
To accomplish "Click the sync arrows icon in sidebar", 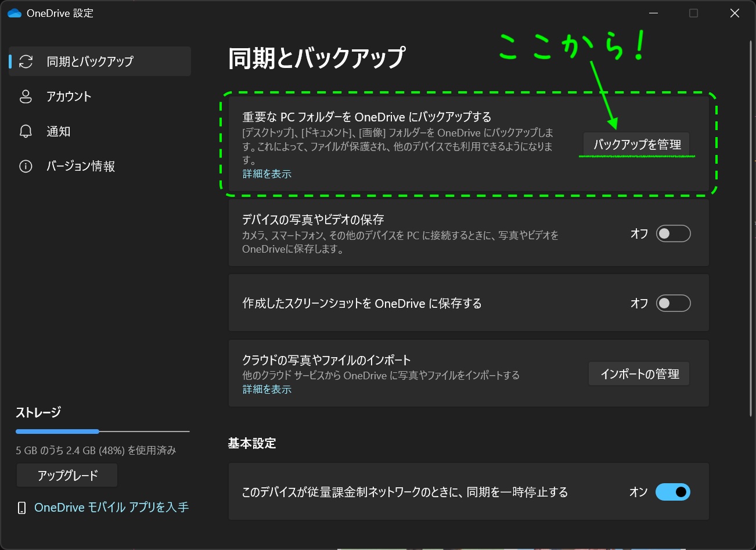I will pos(26,62).
